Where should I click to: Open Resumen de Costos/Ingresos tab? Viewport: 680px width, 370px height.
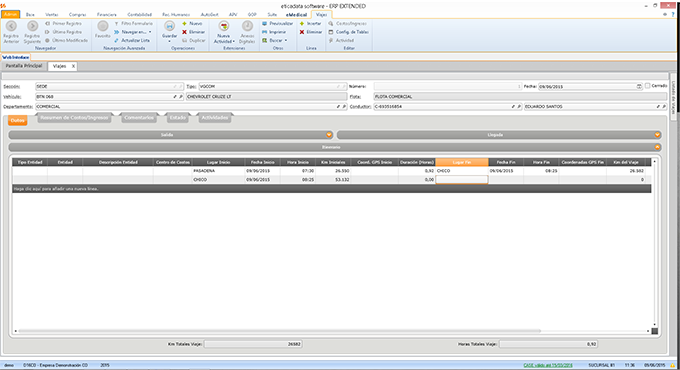[x=74, y=118]
